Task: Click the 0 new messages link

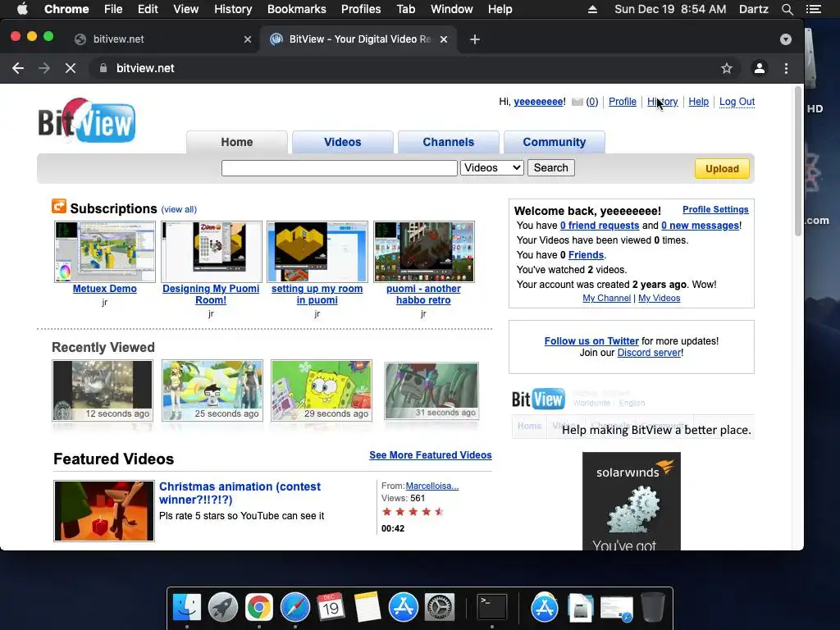Action: (701, 226)
